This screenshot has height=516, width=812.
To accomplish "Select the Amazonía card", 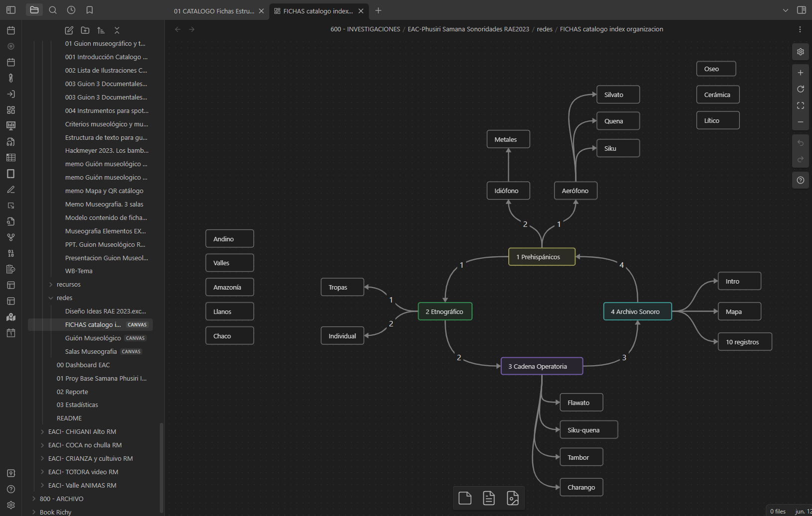I will pos(230,287).
